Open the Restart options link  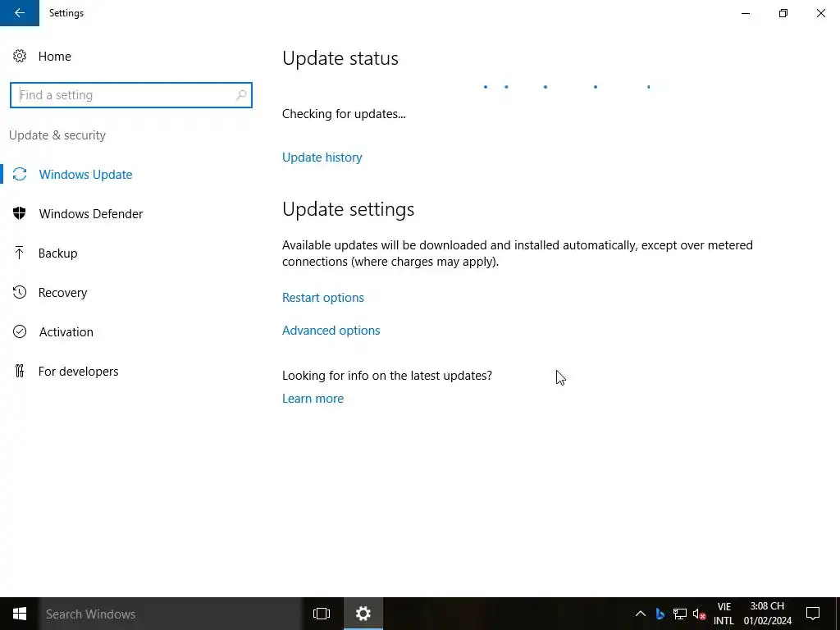pyautogui.click(x=323, y=297)
